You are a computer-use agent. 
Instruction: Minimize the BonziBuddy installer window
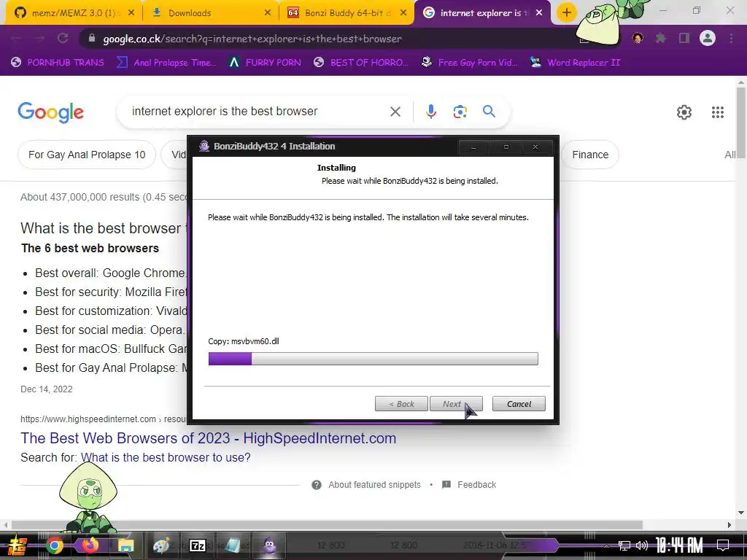473,147
